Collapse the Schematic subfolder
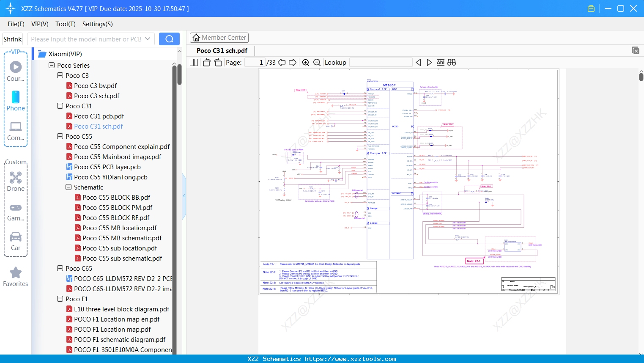The image size is (644, 363). click(69, 187)
